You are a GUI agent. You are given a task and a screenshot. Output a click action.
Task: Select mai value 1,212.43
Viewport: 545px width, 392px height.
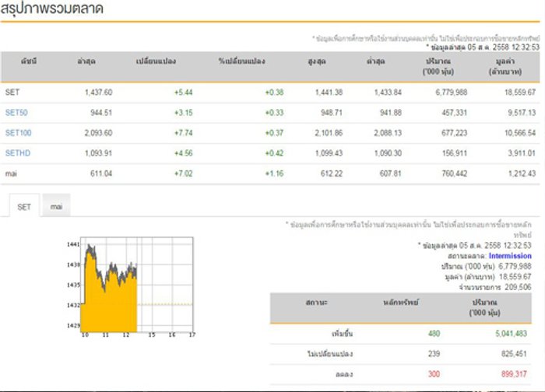(x=522, y=173)
